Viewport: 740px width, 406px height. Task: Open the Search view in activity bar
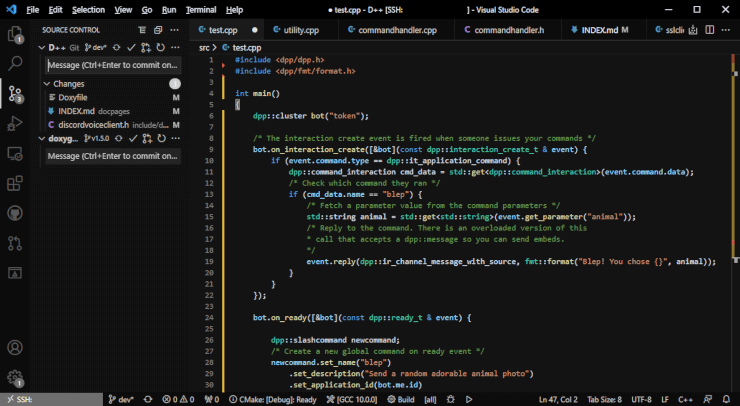pyautogui.click(x=15, y=63)
